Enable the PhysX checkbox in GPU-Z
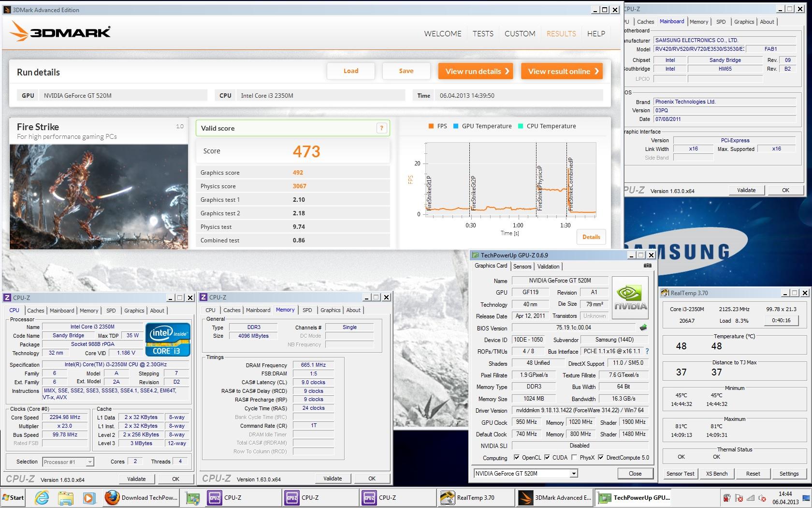This screenshot has height=508, width=812. pos(574,457)
